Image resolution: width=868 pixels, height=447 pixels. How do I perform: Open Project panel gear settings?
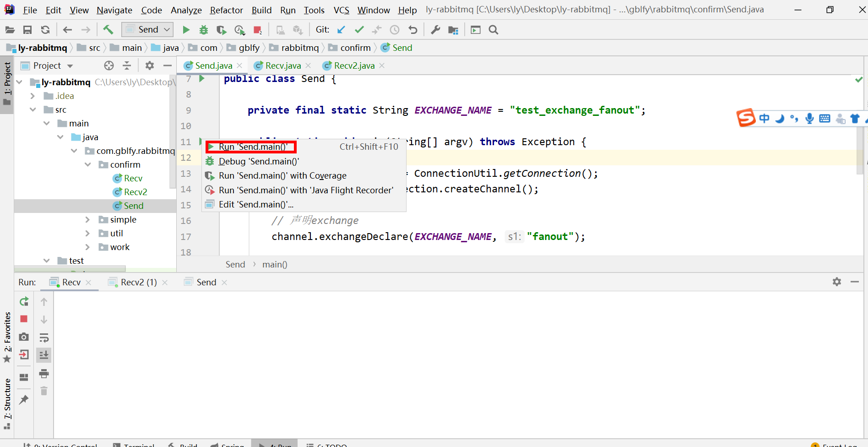point(150,65)
